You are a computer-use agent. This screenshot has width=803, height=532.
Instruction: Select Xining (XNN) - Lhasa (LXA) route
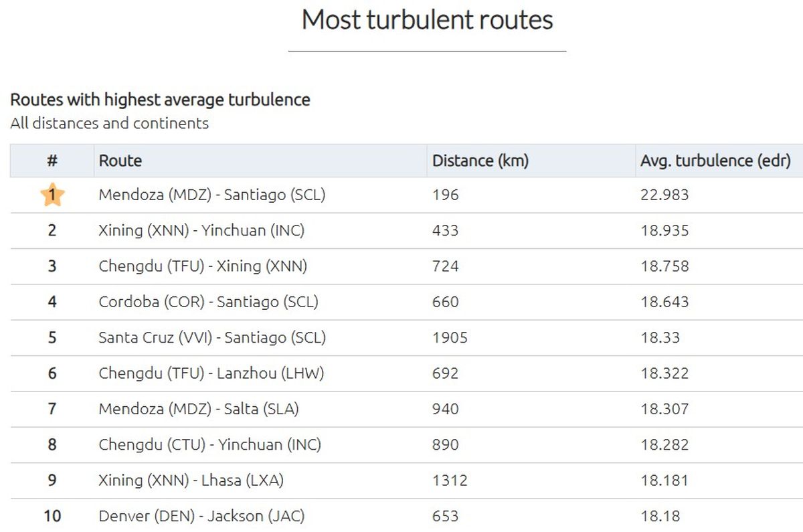pyautogui.click(x=191, y=480)
